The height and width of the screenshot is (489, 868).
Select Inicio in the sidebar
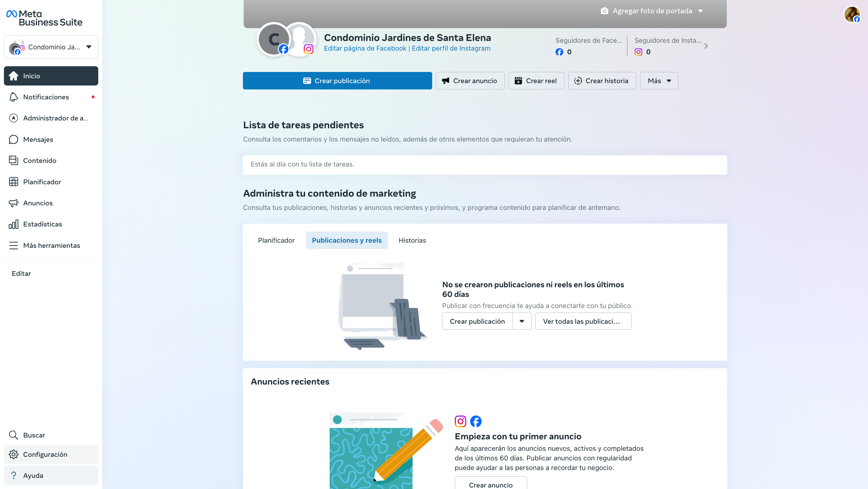point(51,76)
